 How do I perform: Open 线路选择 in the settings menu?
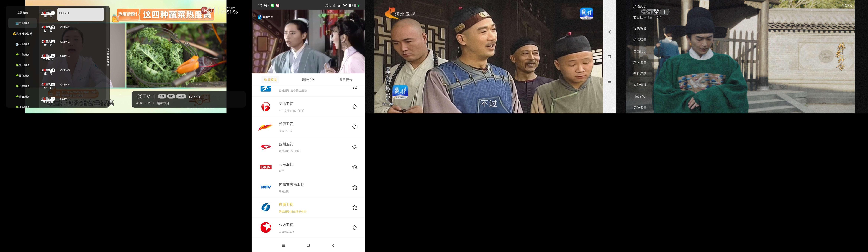[x=640, y=29]
